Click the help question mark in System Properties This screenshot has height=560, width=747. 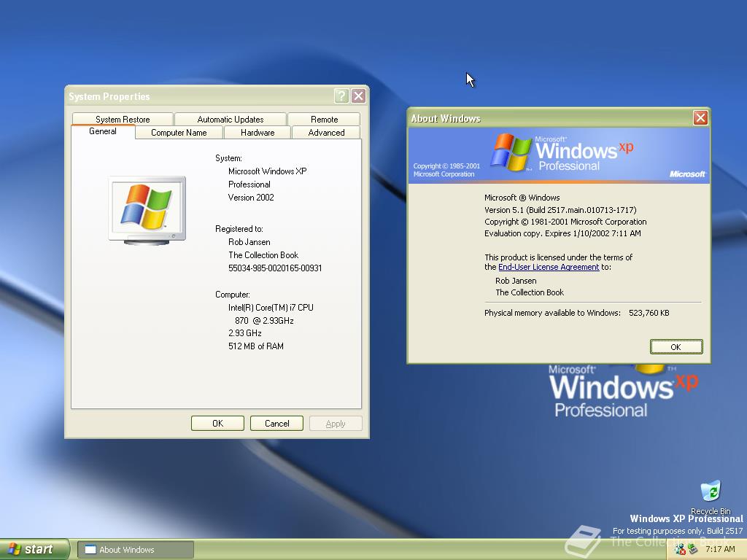pos(341,96)
